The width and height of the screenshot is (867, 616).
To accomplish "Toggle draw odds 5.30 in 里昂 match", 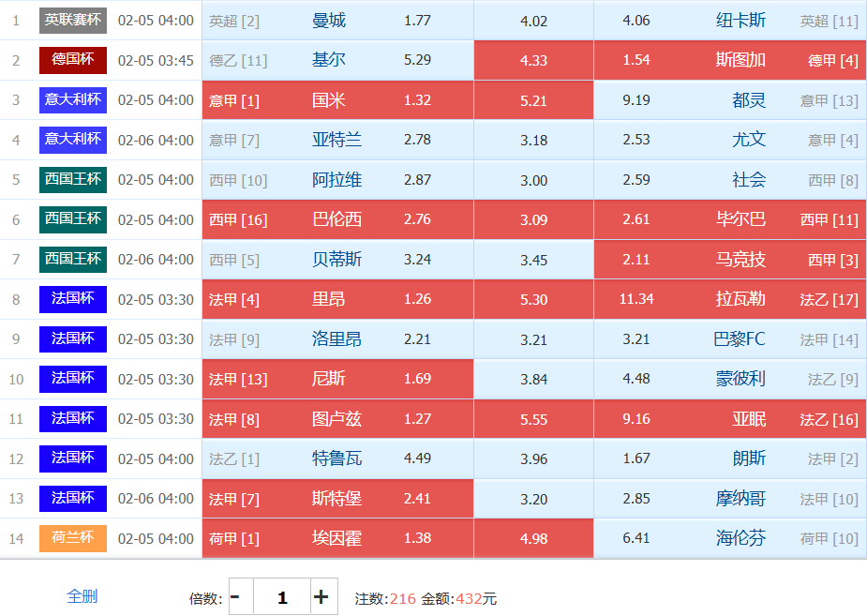I will pos(533,299).
